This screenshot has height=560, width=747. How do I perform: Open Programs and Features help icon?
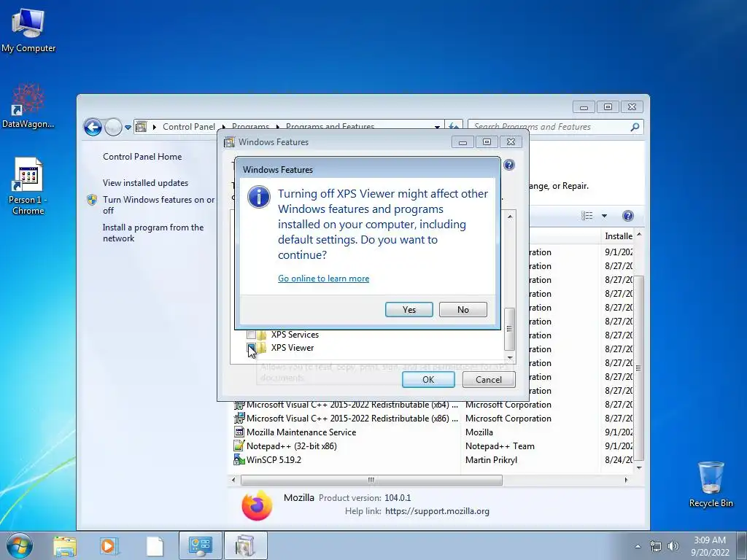click(628, 216)
